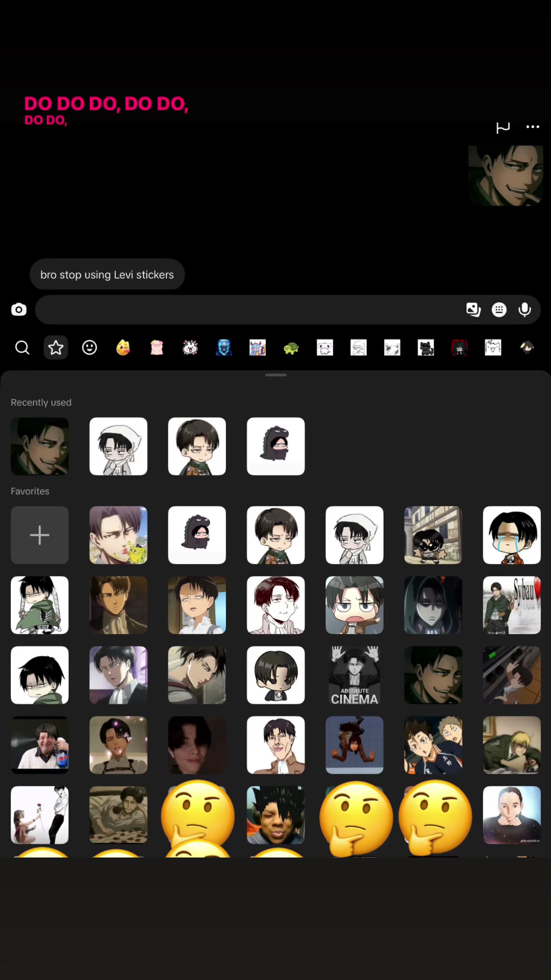Open the blue-haired anime girl sticker pack
This screenshot has height=980, width=551.
pos(258,348)
